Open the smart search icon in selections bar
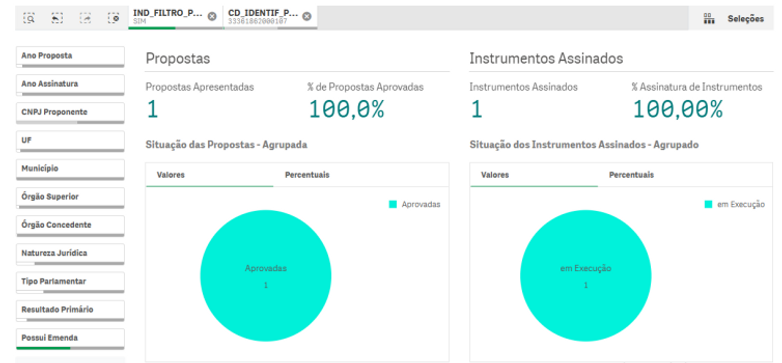 [x=30, y=18]
